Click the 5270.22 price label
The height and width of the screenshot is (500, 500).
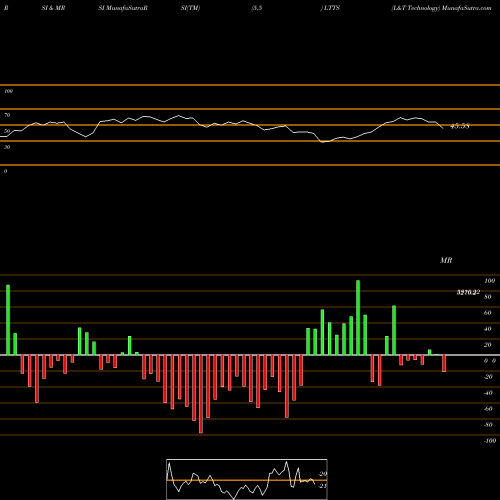point(468,292)
